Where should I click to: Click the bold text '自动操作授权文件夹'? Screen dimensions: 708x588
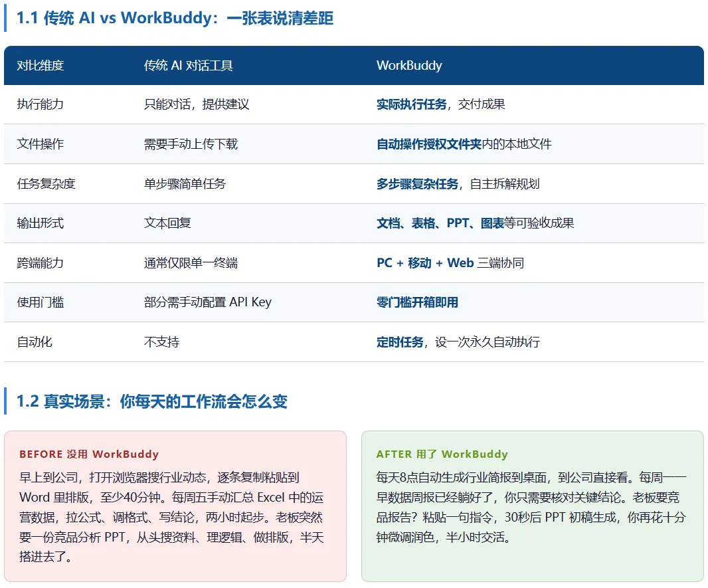click(x=429, y=144)
